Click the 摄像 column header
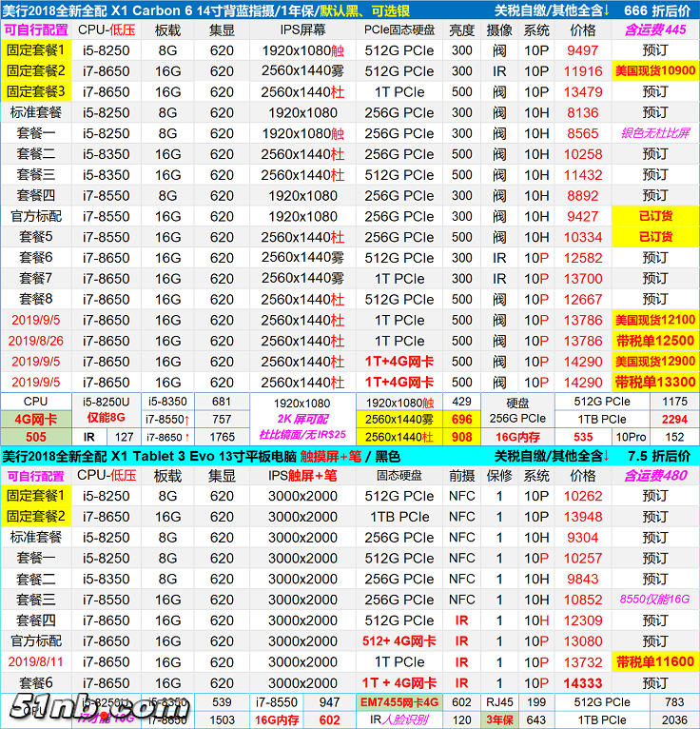 point(499,30)
